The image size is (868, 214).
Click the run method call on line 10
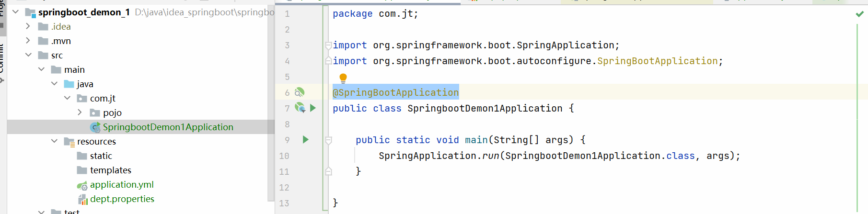491,156
